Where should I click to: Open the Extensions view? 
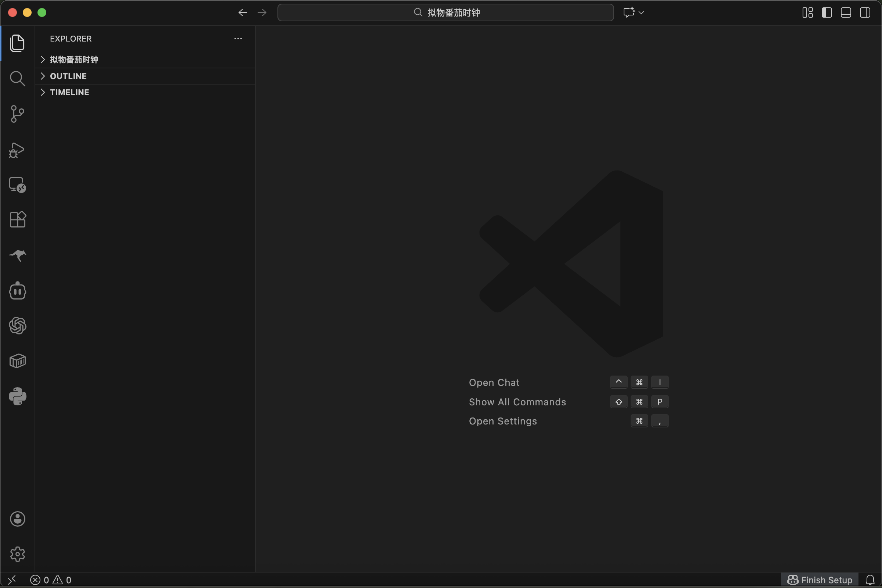pyautogui.click(x=17, y=219)
